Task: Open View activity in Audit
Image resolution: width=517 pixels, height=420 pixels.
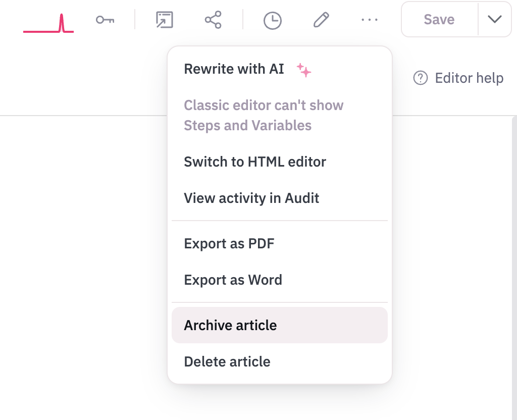Action: tap(280, 198)
